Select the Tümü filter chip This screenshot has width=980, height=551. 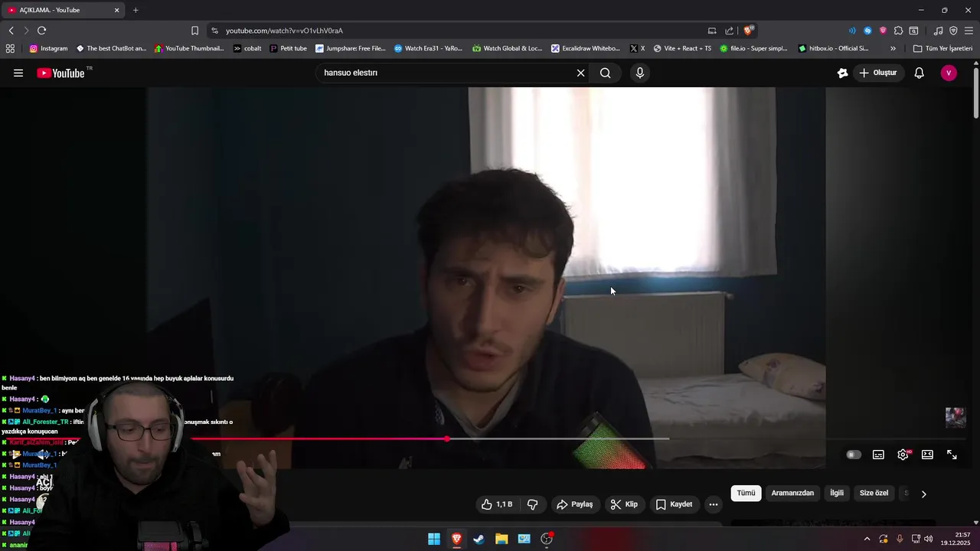pos(746,493)
